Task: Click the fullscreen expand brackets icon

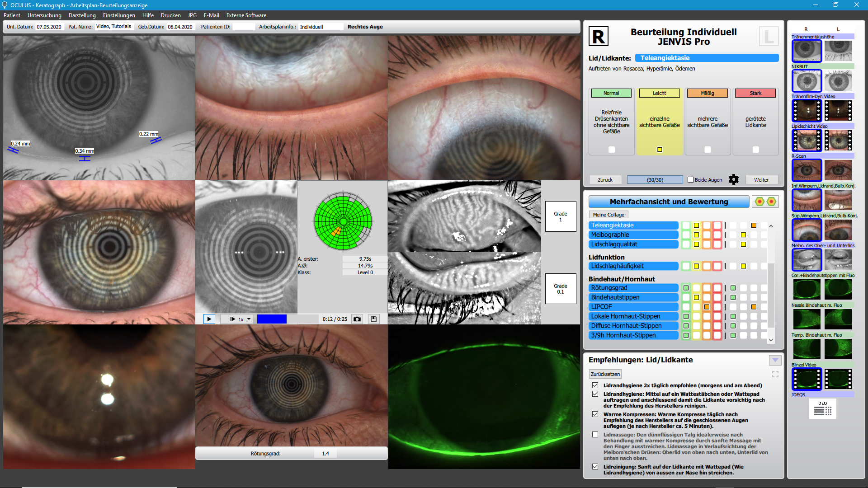Action: [775, 374]
